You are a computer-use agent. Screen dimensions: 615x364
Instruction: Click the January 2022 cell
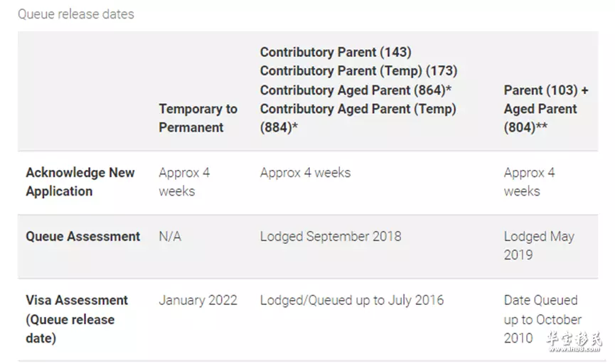(x=198, y=301)
